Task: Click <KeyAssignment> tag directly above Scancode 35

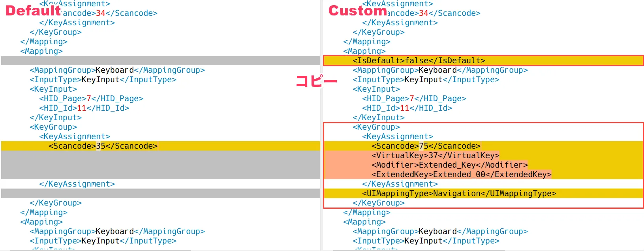Action: click(75, 136)
